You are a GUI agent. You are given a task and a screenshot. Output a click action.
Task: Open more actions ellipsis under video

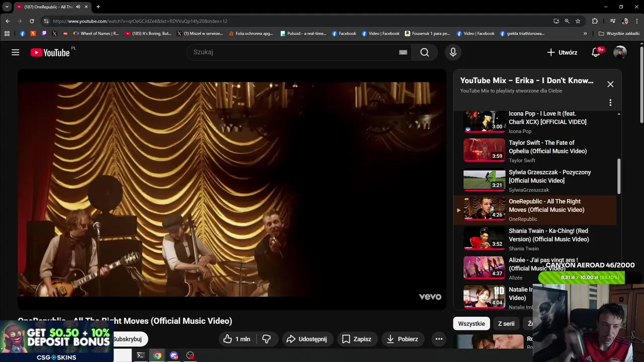[x=439, y=339]
